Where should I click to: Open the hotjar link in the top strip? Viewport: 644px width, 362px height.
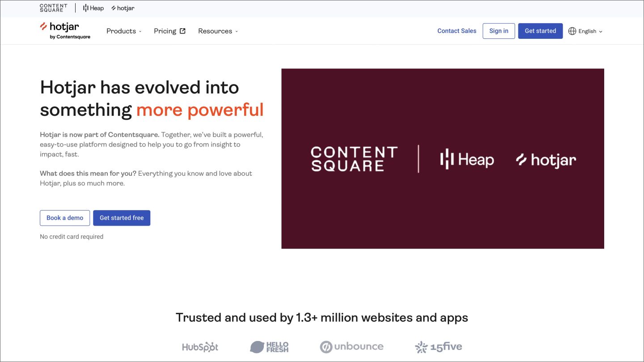click(x=123, y=8)
